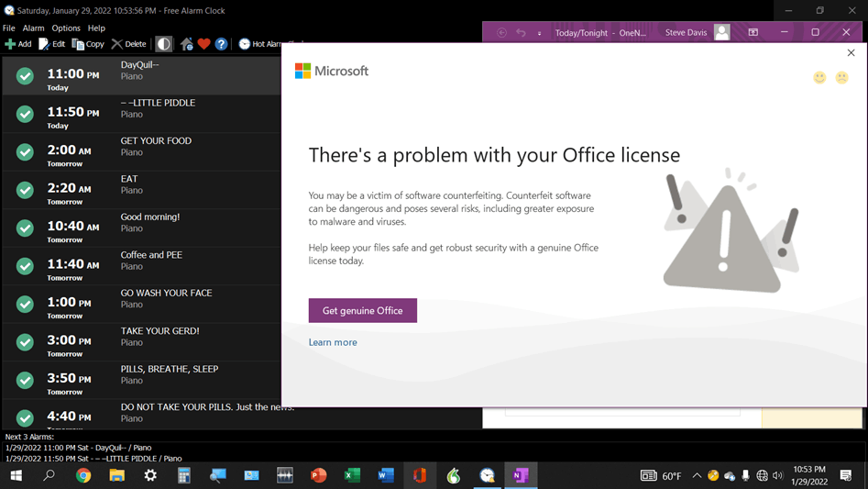Screen dimensions: 868x489
Task: Edit the selected alarm using Edit
Action: [52, 44]
